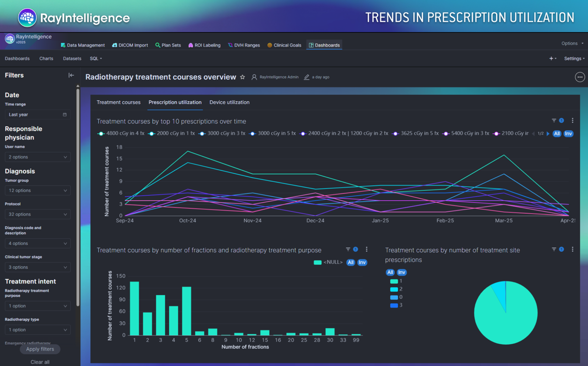The width and height of the screenshot is (588, 366).
Task: Click the legend swatch for value 2
Action: click(394, 289)
